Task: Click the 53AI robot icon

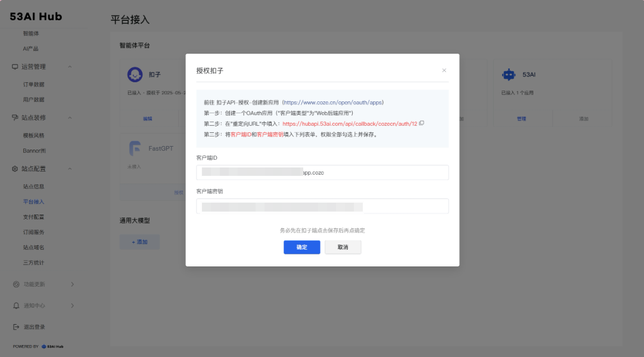Action: pyautogui.click(x=508, y=74)
